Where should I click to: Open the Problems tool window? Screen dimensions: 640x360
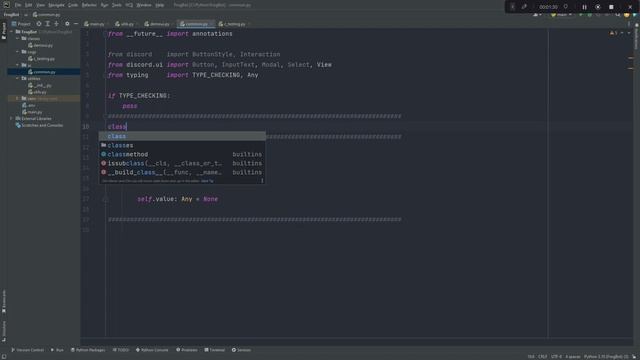tap(187, 350)
